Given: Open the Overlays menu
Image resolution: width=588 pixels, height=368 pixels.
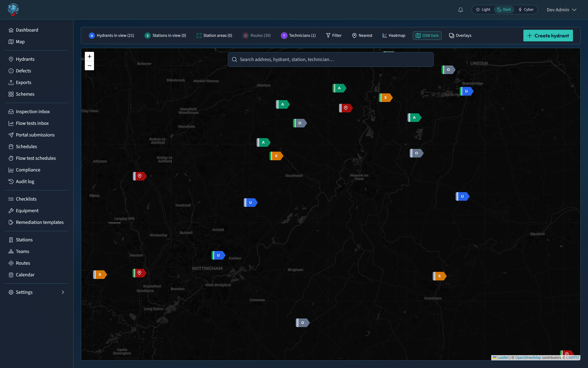Looking at the screenshot, I should (x=460, y=36).
